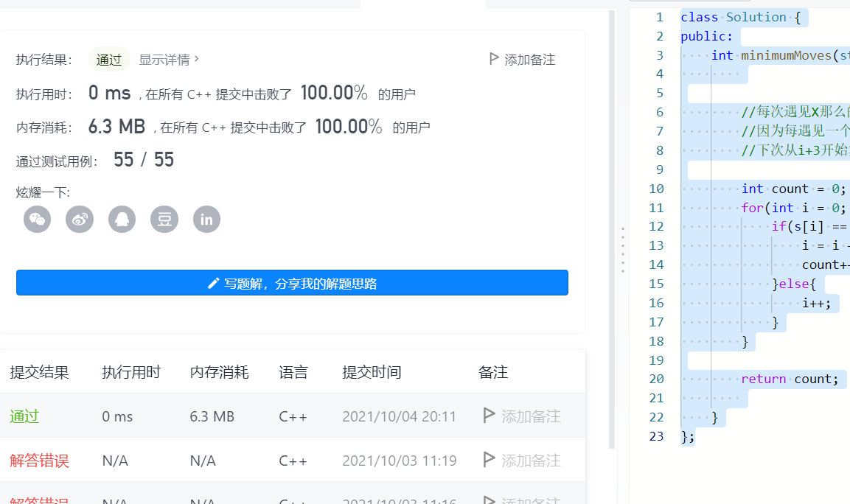Share the result via WeChat icon
Viewport: 850px width, 504px height.
(37, 219)
